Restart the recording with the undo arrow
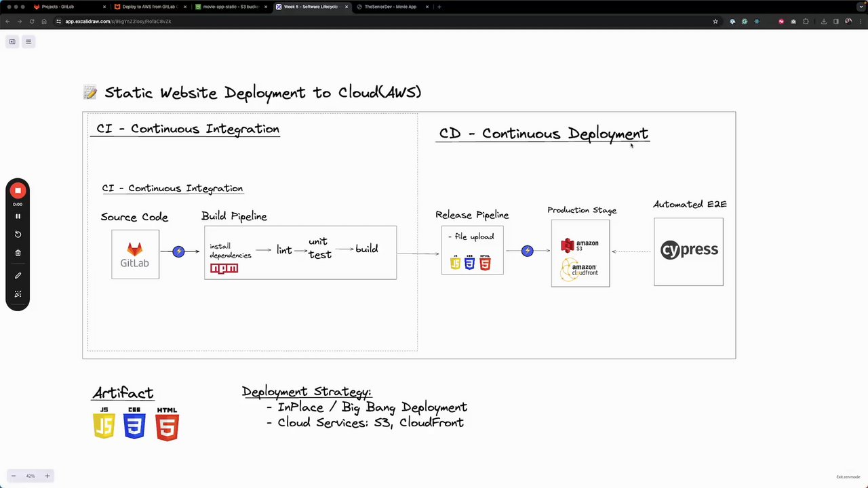The height and width of the screenshot is (488, 868). (18, 235)
